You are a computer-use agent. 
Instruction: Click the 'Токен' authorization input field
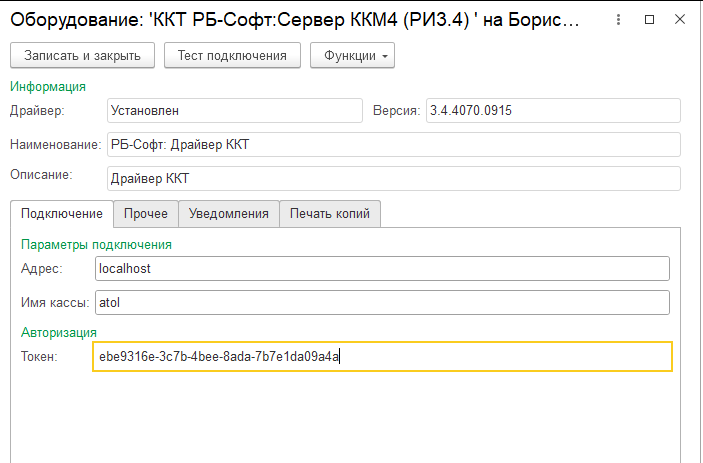click(382, 356)
